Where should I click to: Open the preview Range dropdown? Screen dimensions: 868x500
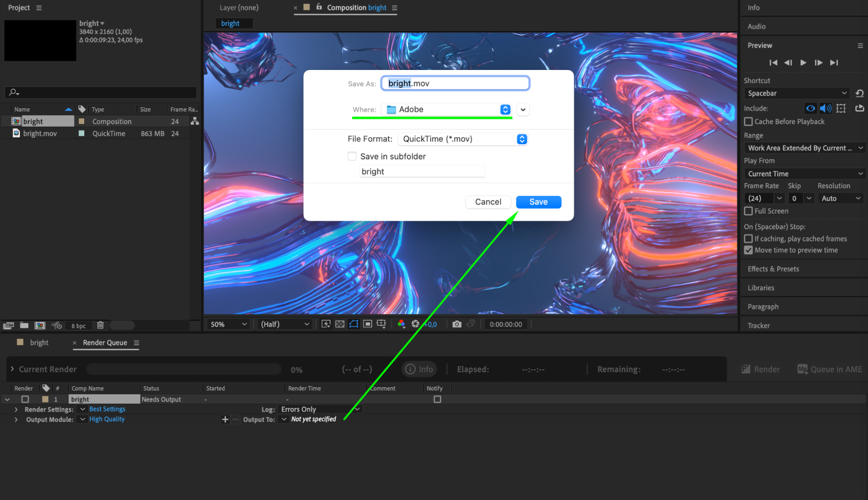805,148
